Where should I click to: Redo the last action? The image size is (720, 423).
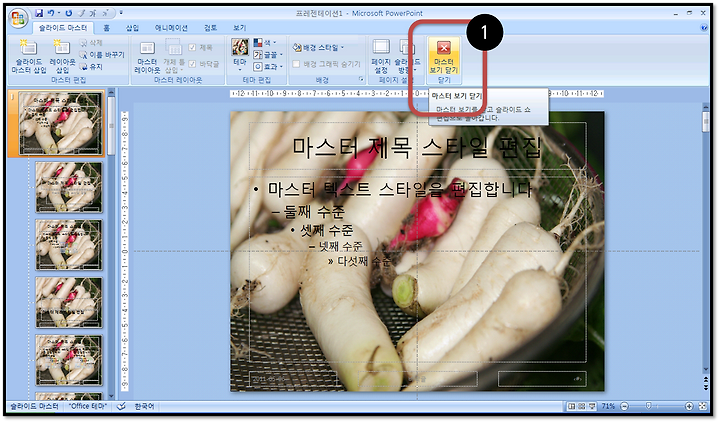click(x=69, y=13)
